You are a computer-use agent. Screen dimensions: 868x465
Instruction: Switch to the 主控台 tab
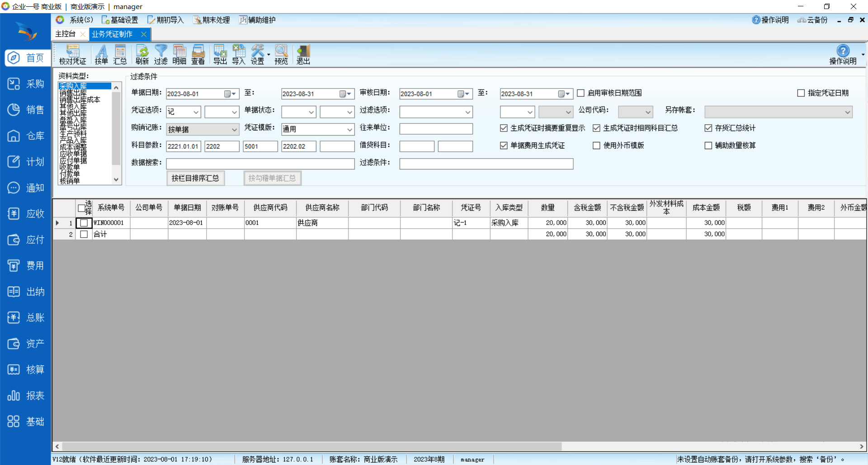click(66, 34)
